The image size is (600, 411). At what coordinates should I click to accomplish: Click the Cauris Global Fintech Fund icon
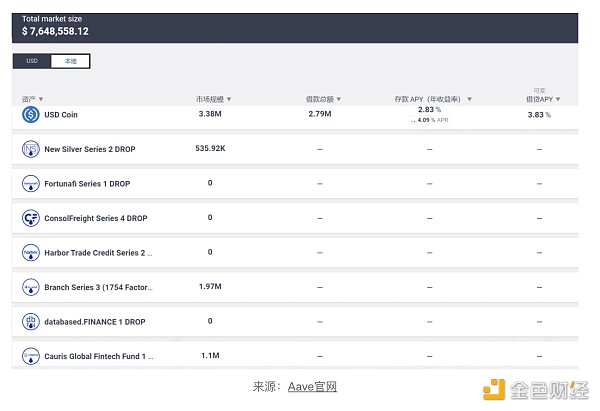(x=31, y=355)
